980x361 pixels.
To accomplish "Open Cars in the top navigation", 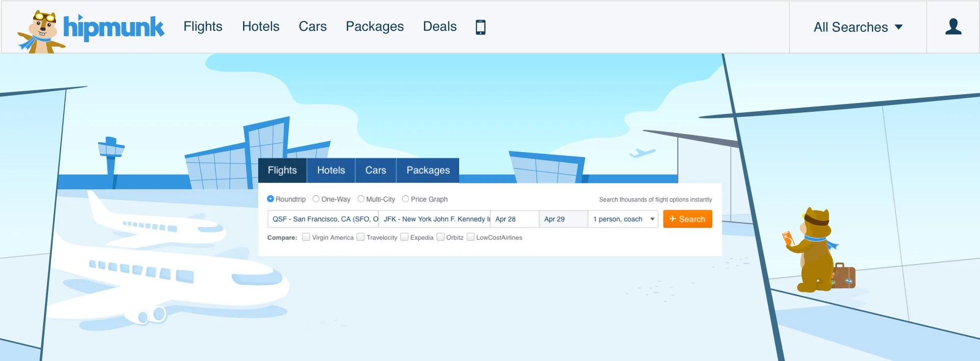I will pyautogui.click(x=313, y=26).
